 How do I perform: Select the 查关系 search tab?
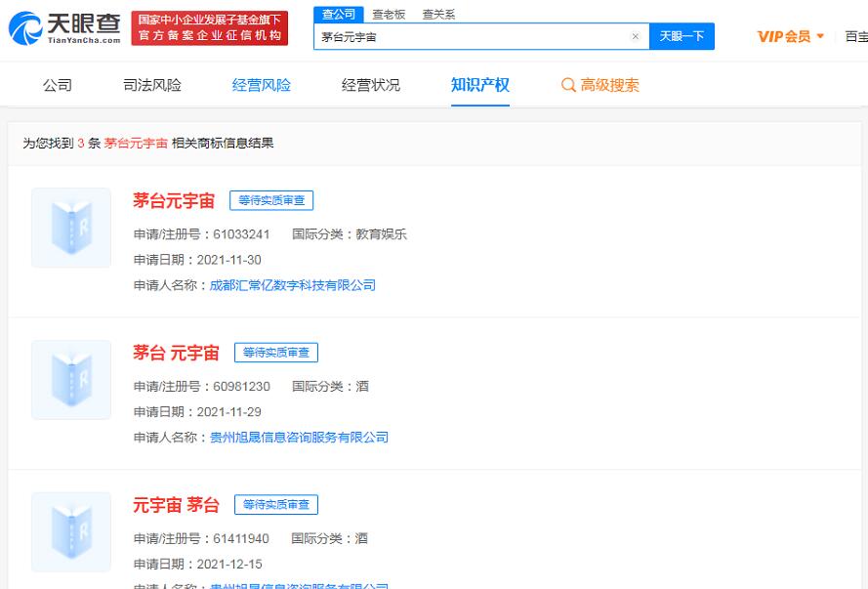[x=438, y=15]
